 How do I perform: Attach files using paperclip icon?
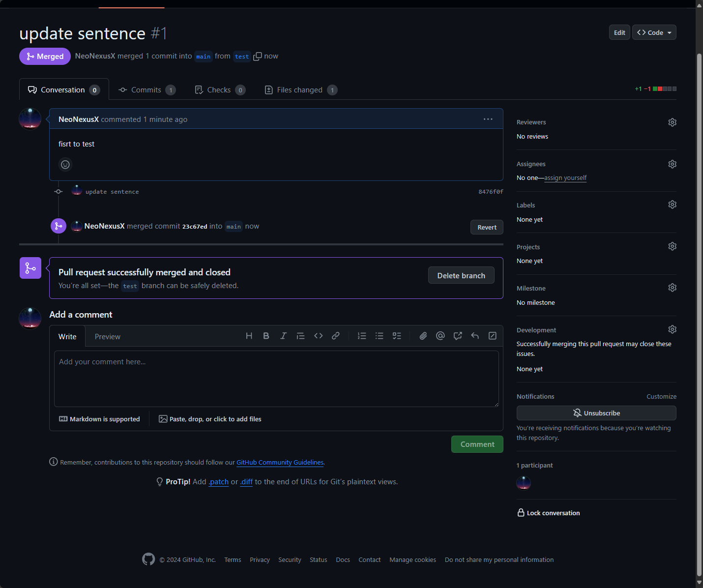[x=423, y=336]
